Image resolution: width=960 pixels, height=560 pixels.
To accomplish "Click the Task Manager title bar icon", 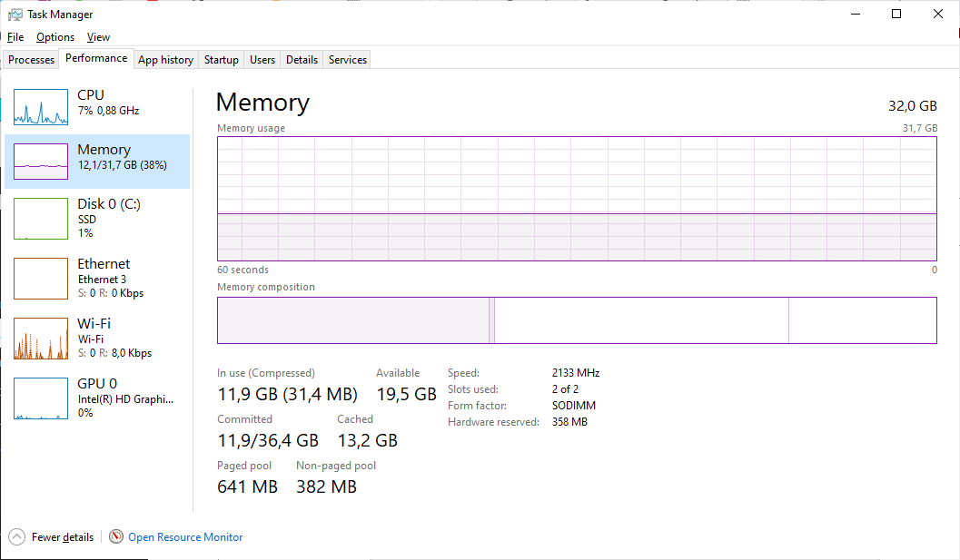I will (15, 15).
